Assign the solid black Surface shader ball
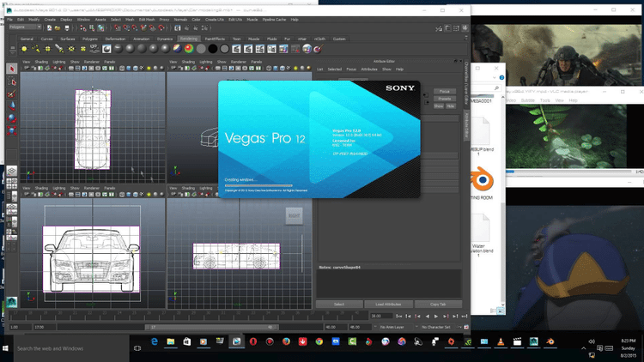 click(213, 49)
